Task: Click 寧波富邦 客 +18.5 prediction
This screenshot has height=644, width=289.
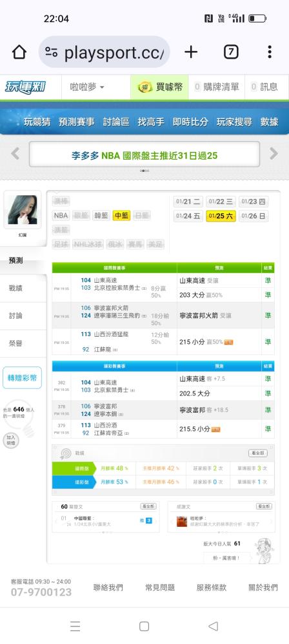Action: (203, 410)
